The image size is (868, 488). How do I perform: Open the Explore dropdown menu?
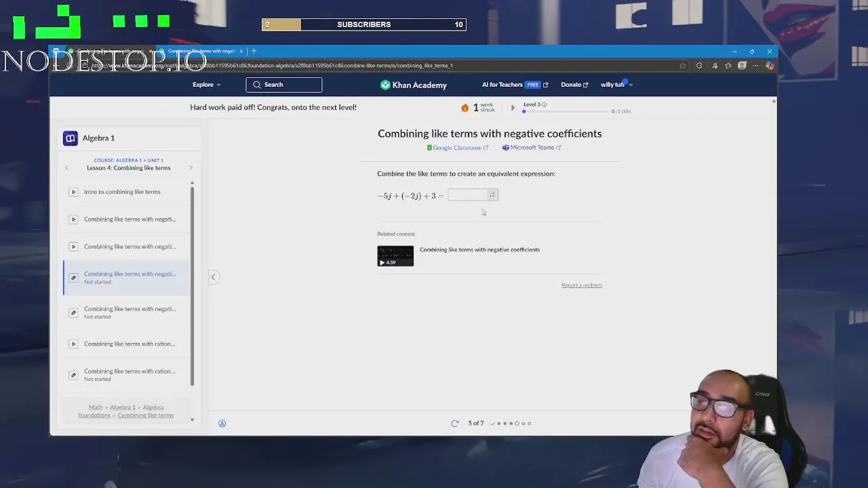click(x=206, y=85)
